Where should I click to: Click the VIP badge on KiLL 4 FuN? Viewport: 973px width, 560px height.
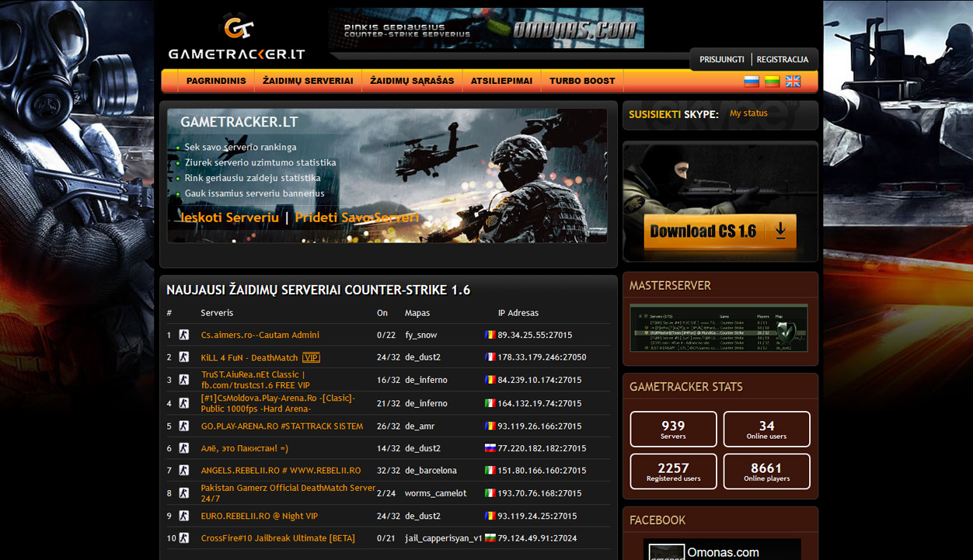point(311,357)
